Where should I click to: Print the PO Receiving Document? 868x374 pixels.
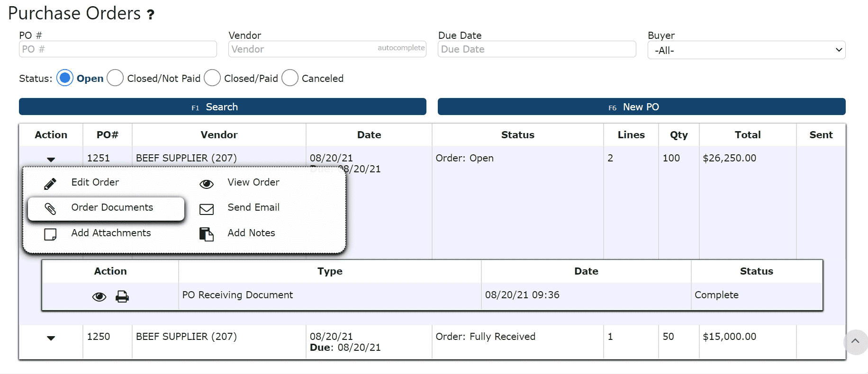(x=122, y=297)
